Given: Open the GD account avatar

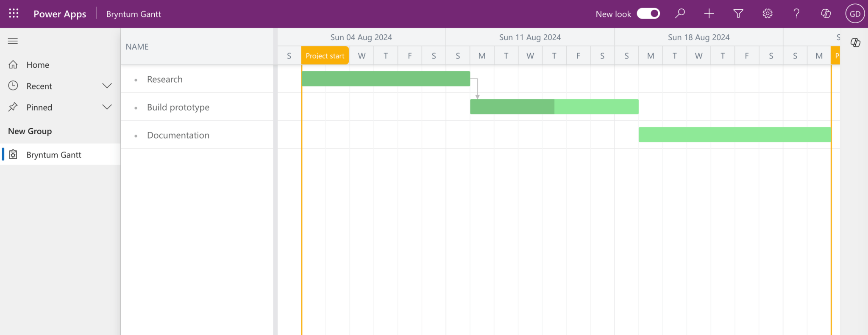Looking at the screenshot, I should pos(855,14).
